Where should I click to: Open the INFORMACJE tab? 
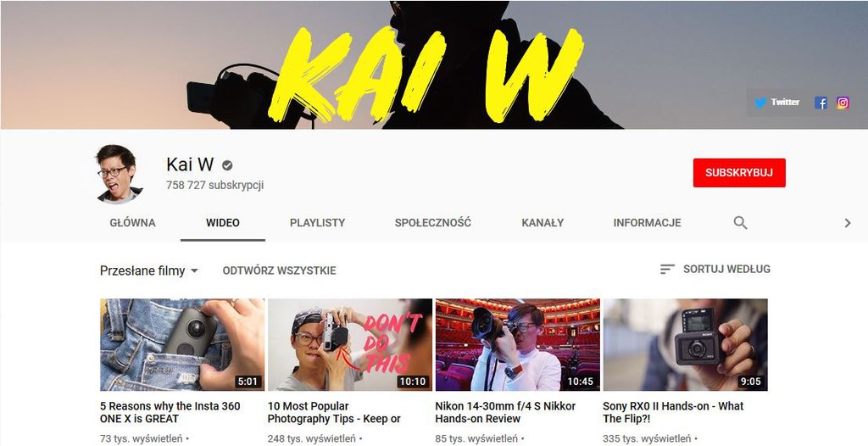point(647,223)
